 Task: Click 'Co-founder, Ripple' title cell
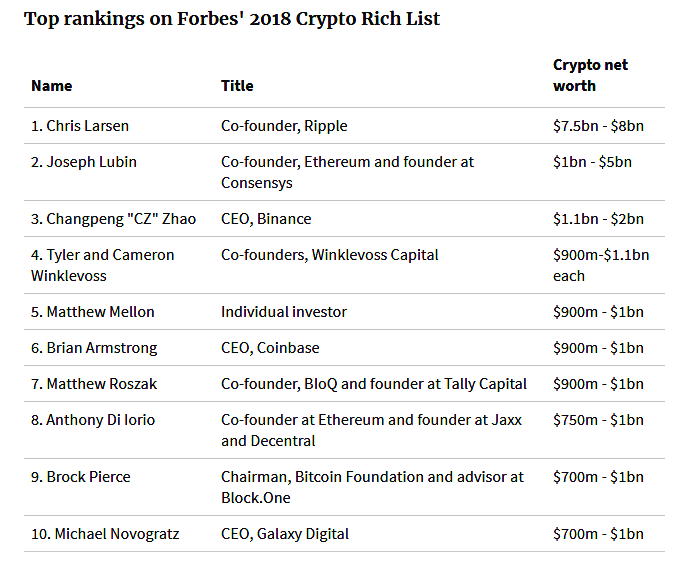click(284, 126)
